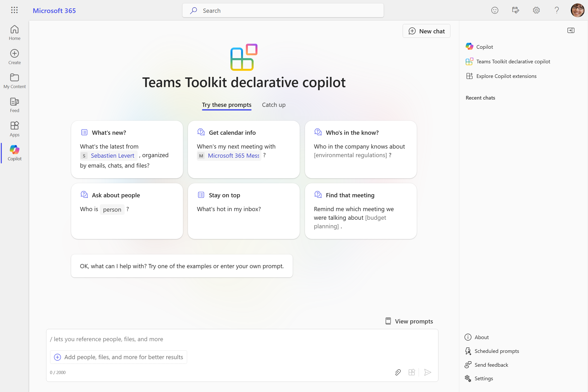Click the About menu item
Viewport: 588px width, 392px height.
(481, 337)
